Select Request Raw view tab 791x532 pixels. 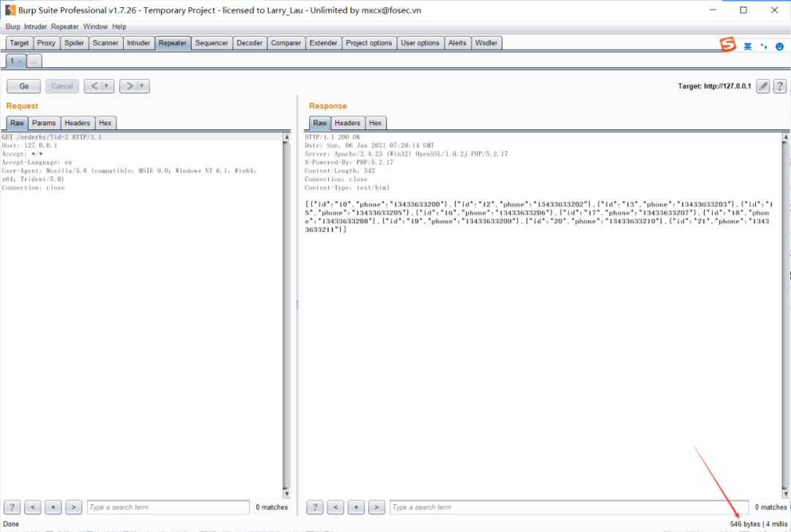tap(17, 123)
